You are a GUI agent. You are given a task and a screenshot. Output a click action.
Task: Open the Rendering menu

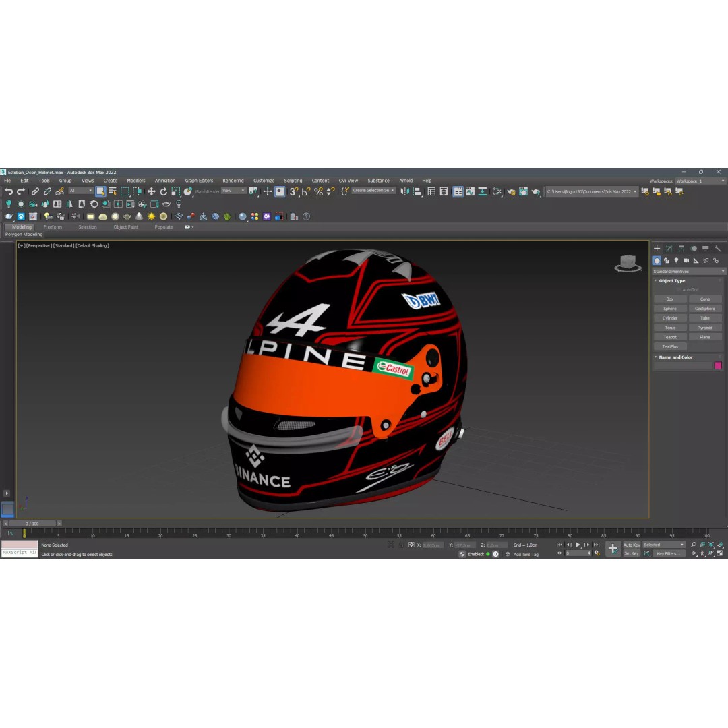(x=233, y=180)
